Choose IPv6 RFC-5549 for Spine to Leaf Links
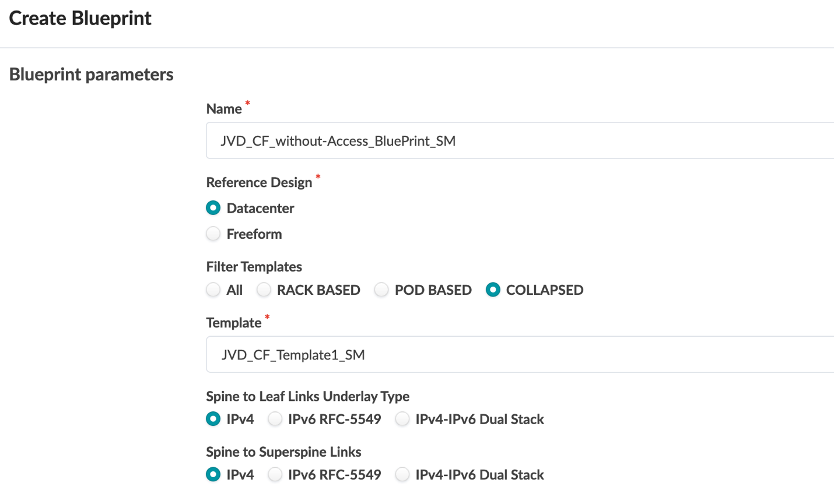This screenshot has height=504, width=834. pyautogui.click(x=275, y=419)
